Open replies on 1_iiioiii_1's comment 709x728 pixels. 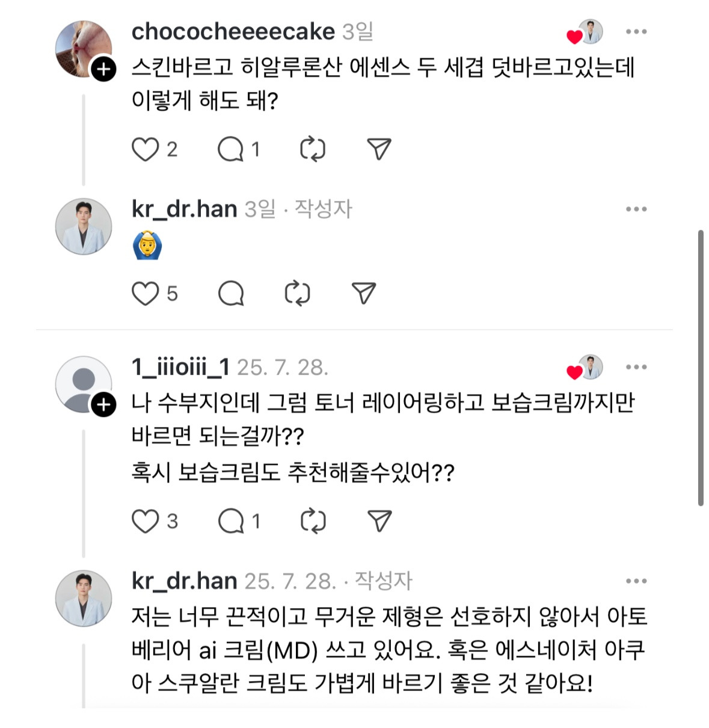click(x=231, y=521)
